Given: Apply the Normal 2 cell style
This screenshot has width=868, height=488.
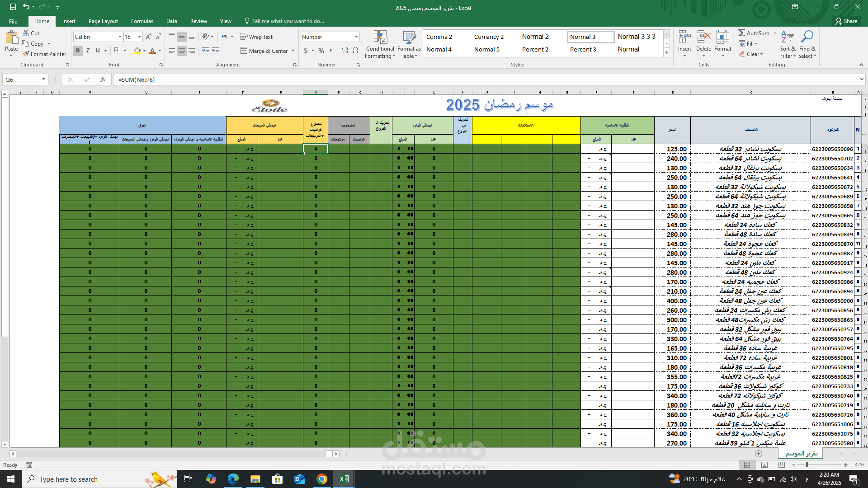Looking at the screenshot, I should pos(535,37).
